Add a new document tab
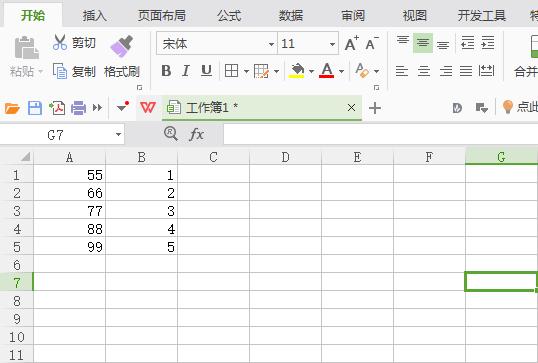Screen dimensions: 538x363 375,108
